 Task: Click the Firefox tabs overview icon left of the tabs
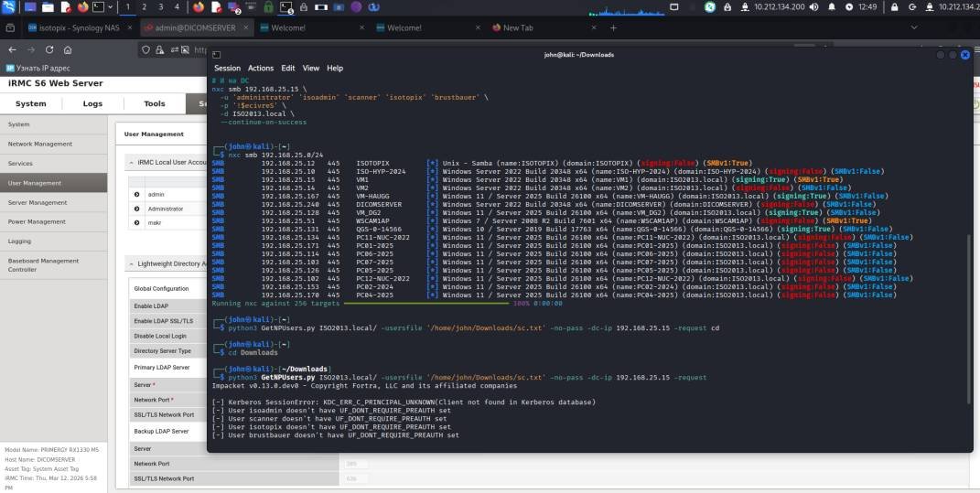point(10,28)
